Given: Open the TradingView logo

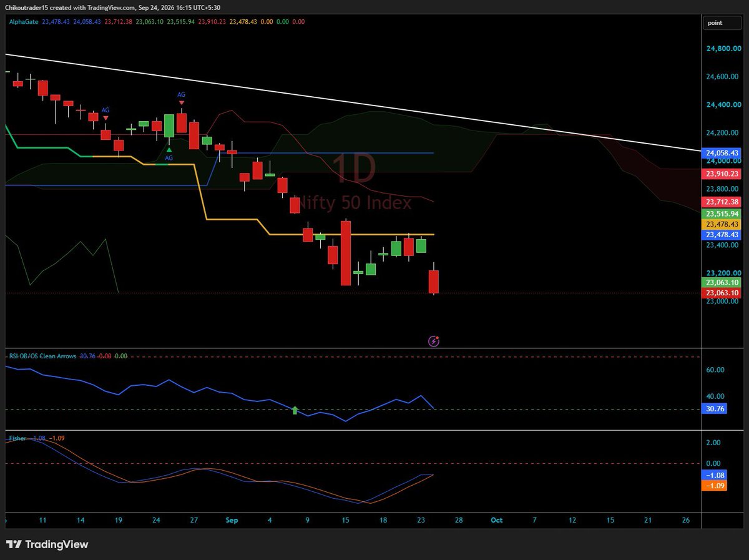Looking at the screenshot, I should click(47, 544).
